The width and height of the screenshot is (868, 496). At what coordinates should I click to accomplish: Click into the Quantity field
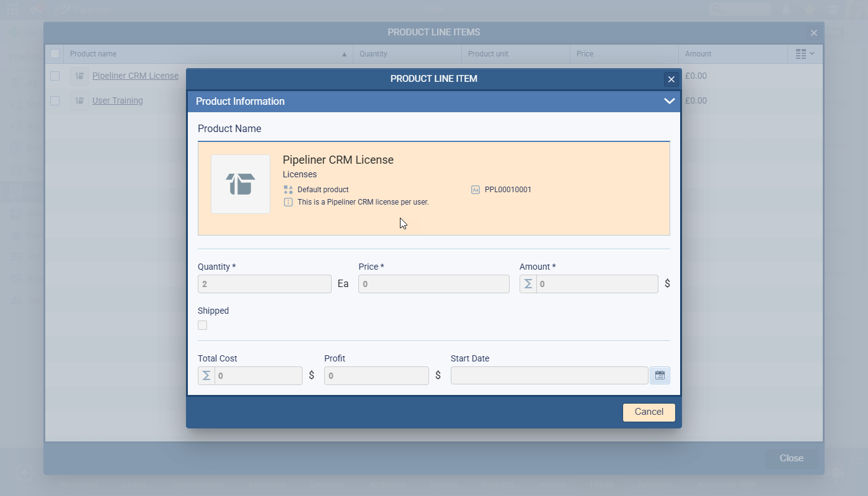tap(265, 284)
